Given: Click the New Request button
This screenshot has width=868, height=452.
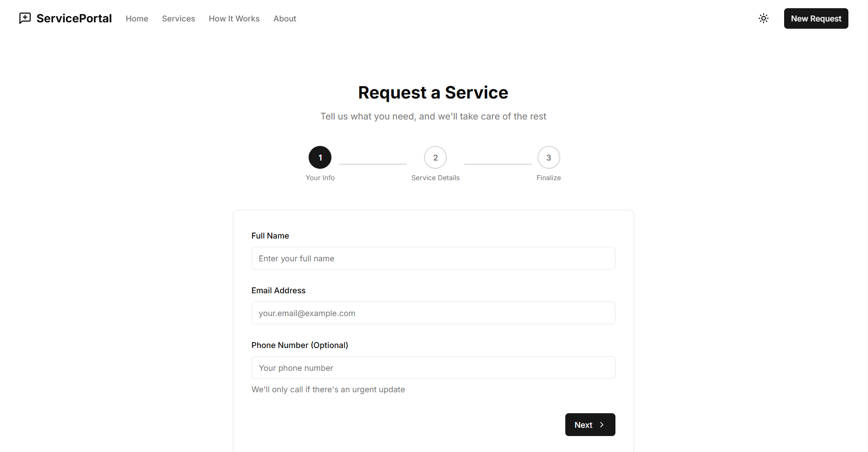Looking at the screenshot, I should (816, 18).
